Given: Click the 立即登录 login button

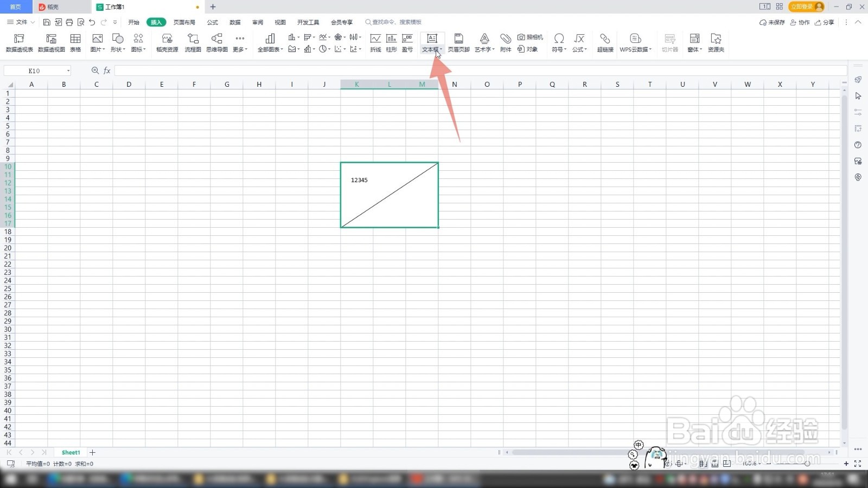Looking at the screenshot, I should point(807,7).
